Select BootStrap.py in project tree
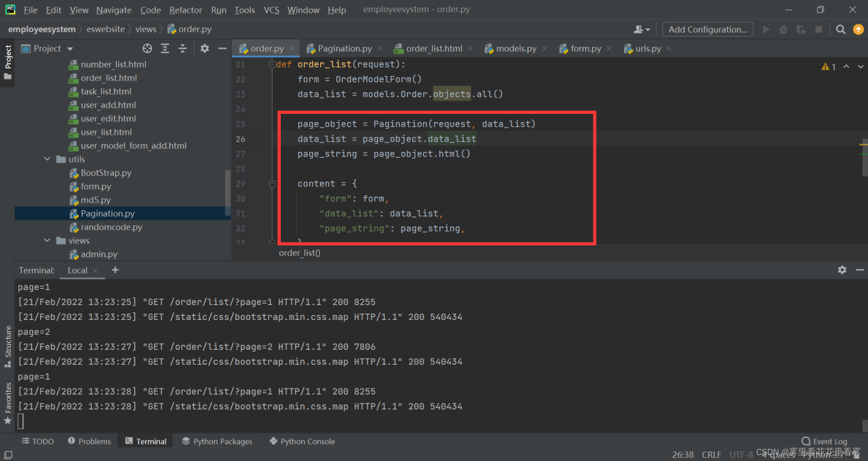Image resolution: width=868 pixels, height=461 pixels. click(x=106, y=173)
